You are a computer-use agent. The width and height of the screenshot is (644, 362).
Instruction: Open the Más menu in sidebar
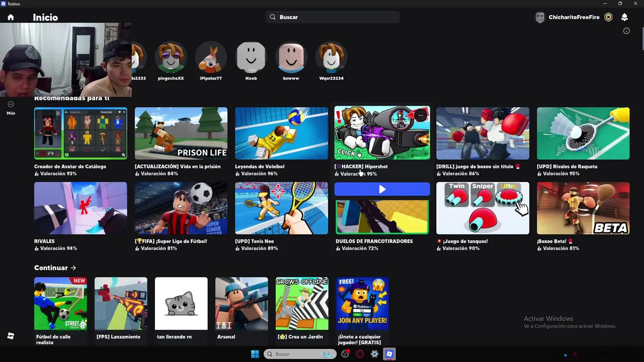click(11, 108)
